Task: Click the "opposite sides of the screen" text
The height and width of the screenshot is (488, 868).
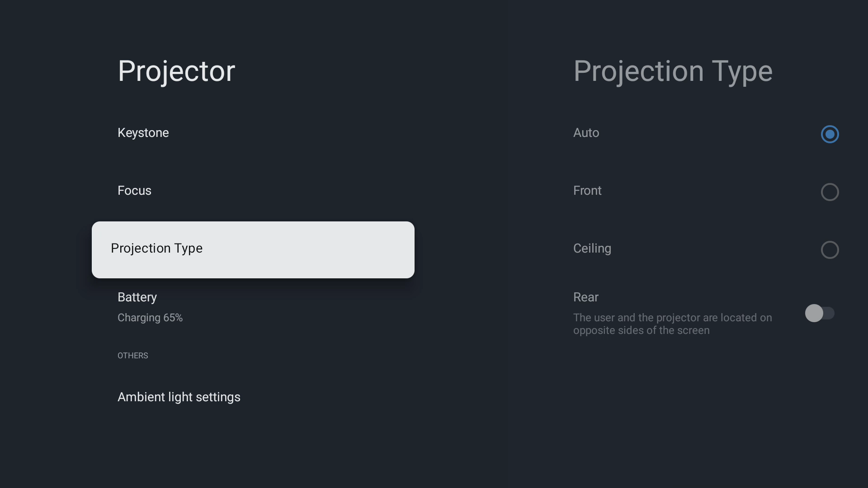Action: tap(641, 331)
